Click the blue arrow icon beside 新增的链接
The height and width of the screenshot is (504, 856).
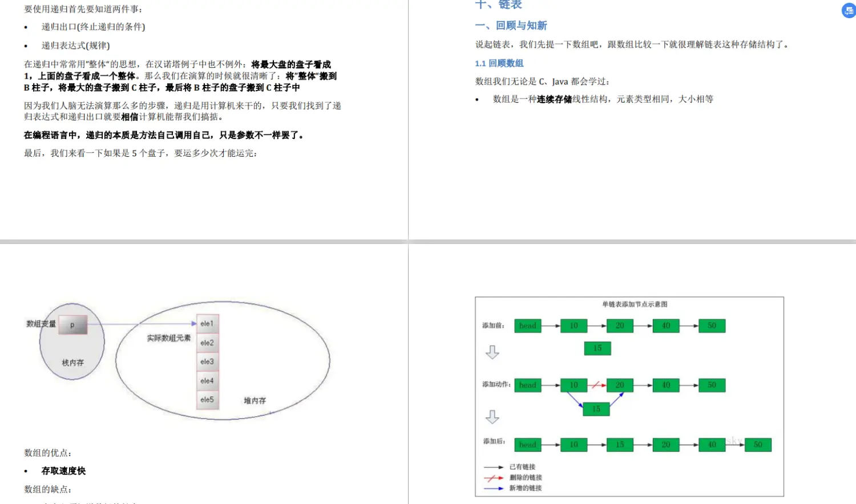[x=494, y=488]
